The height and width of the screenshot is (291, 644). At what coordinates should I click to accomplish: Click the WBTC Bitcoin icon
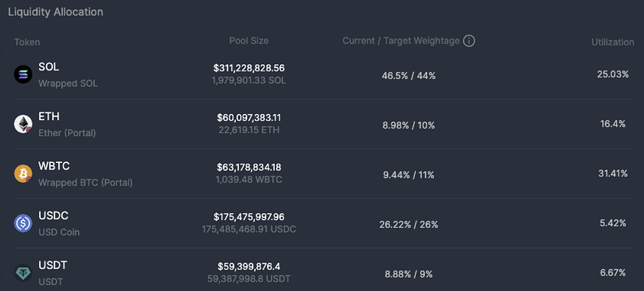click(x=23, y=174)
